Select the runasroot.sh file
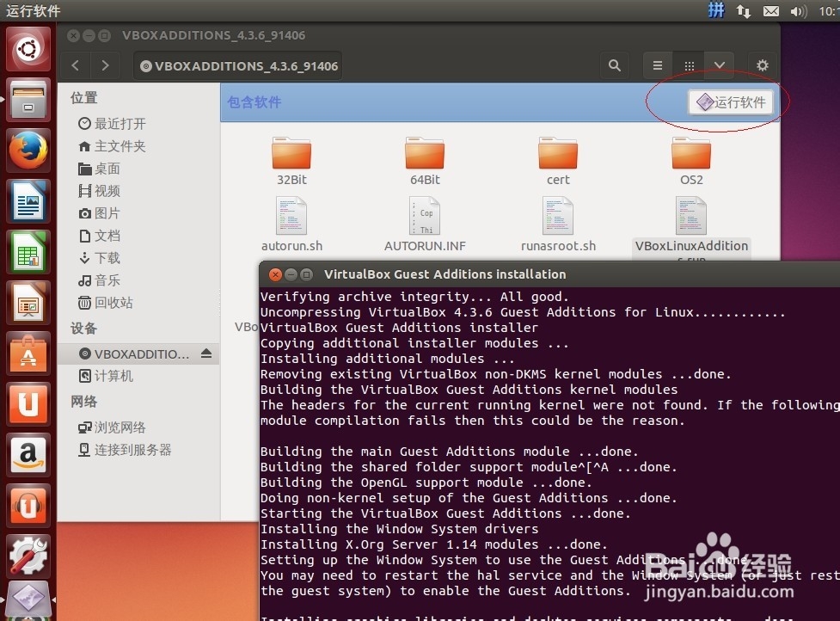 pos(558,225)
